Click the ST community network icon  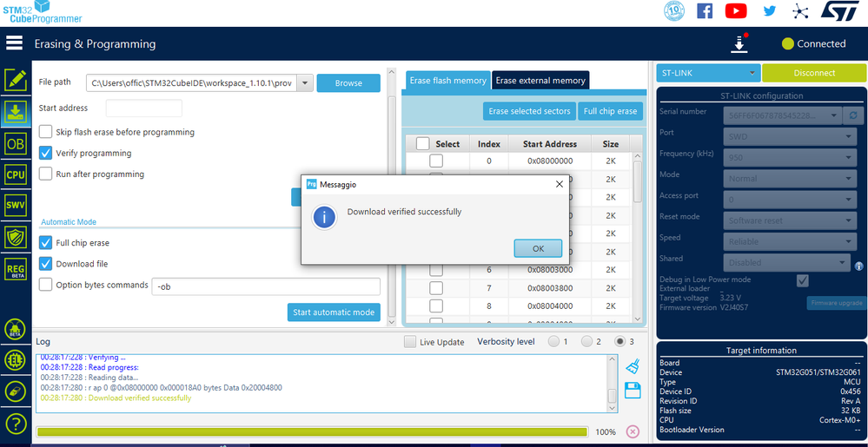(x=800, y=11)
